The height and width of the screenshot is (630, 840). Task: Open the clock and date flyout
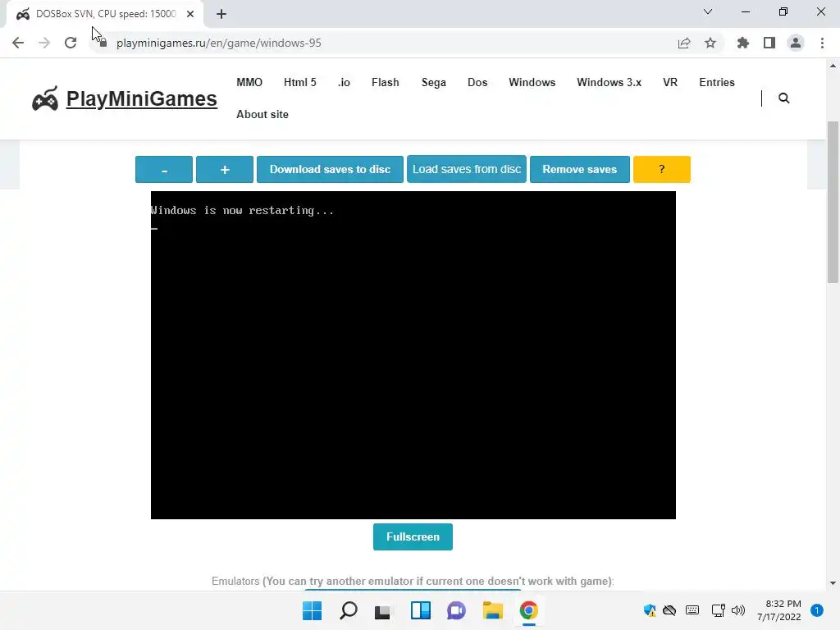point(779,610)
